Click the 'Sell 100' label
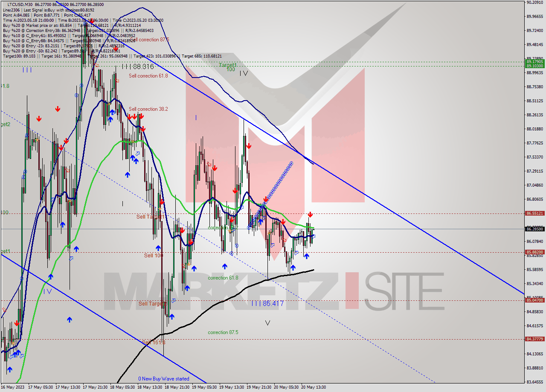The image size is (546, 392). [x=154, y=256]
